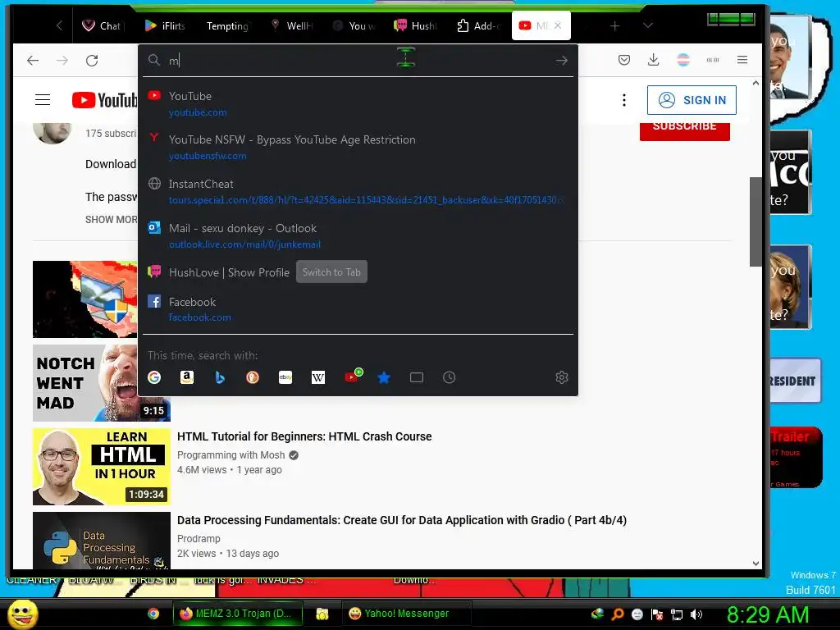Click the Switch to Tab button

coord(331,272)
